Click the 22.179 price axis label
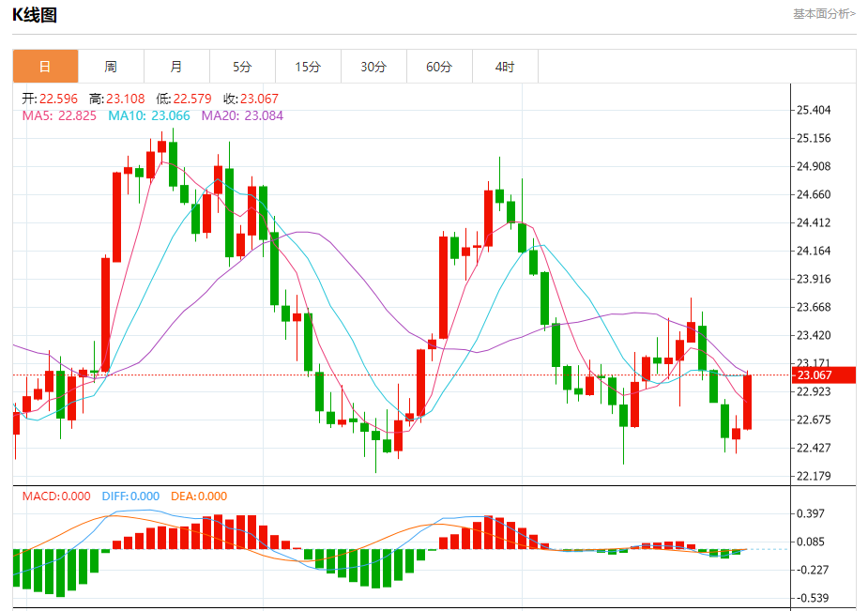Image resolution: width=868 pixels, height=611 pixels. [814, 476]
